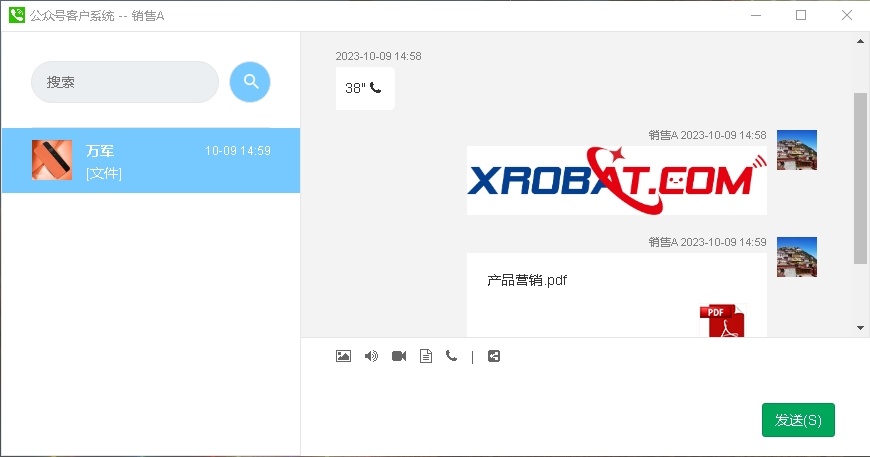The width and height of the screenshot is (870, 457).
Task: Click the send voice speaker icon
Action: pyautogui.click(x=371, y=356)
